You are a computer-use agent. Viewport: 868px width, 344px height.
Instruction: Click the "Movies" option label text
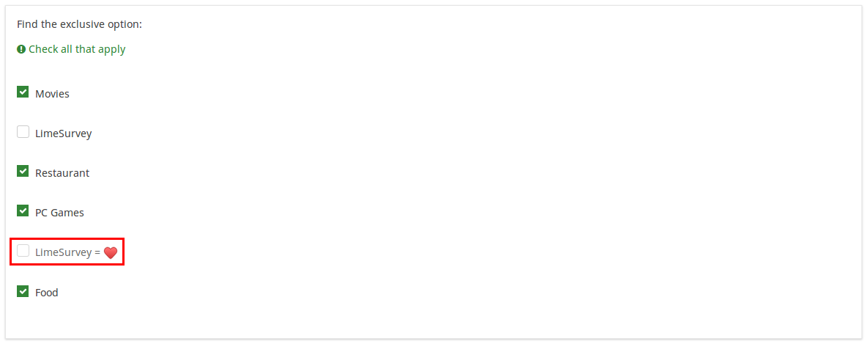[x=52, y=94]
